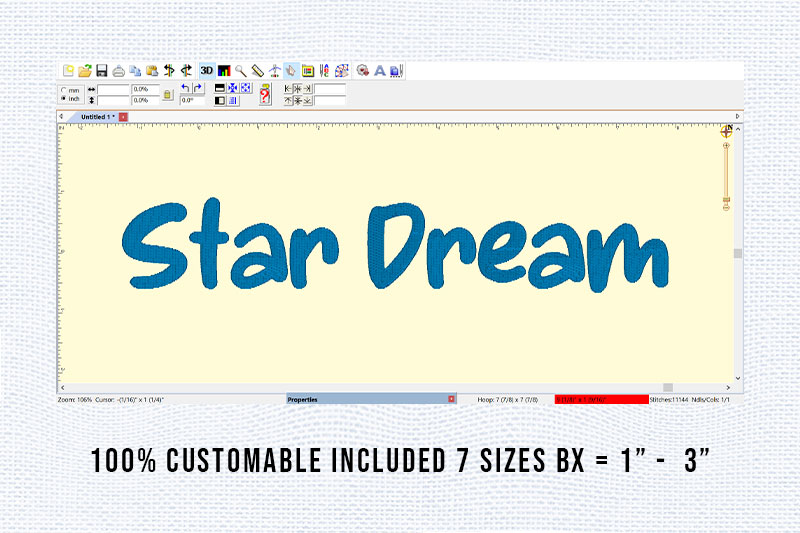Click the flip horizontal half-black icon
Viewport: 800px width, 533px height.
pyautogui.click(x=220, y=100)
